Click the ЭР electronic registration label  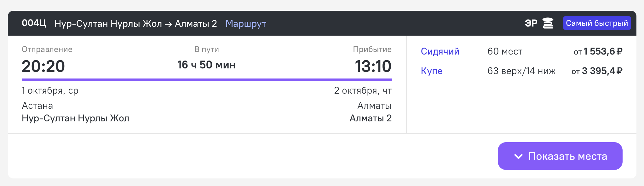(x=531, y=23)
